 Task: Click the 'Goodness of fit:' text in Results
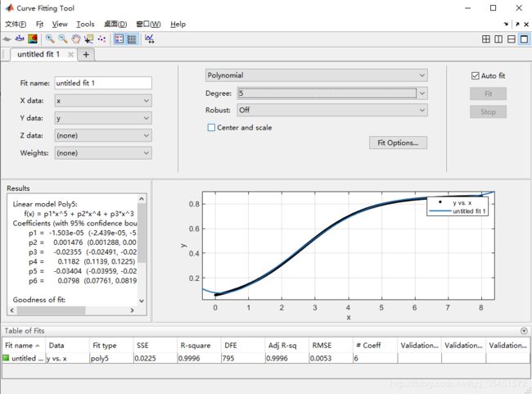click(39, 300)
